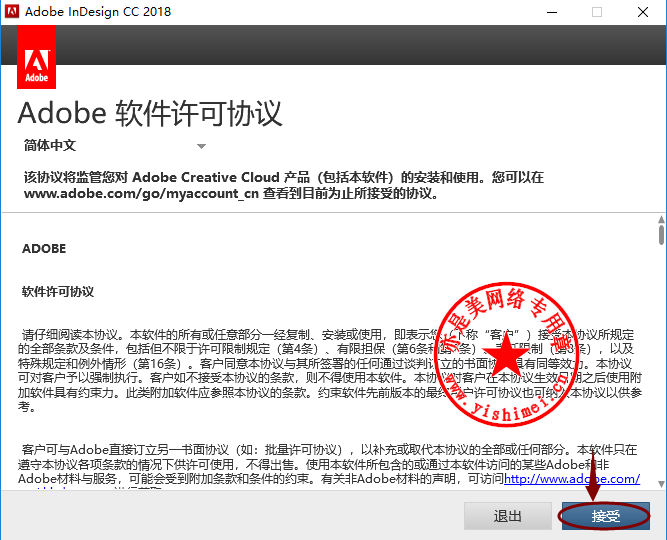The height and width of the screenshot is (540, 667).
Task: Click the license text scrollbar thumb
Action: coord(661,234)
